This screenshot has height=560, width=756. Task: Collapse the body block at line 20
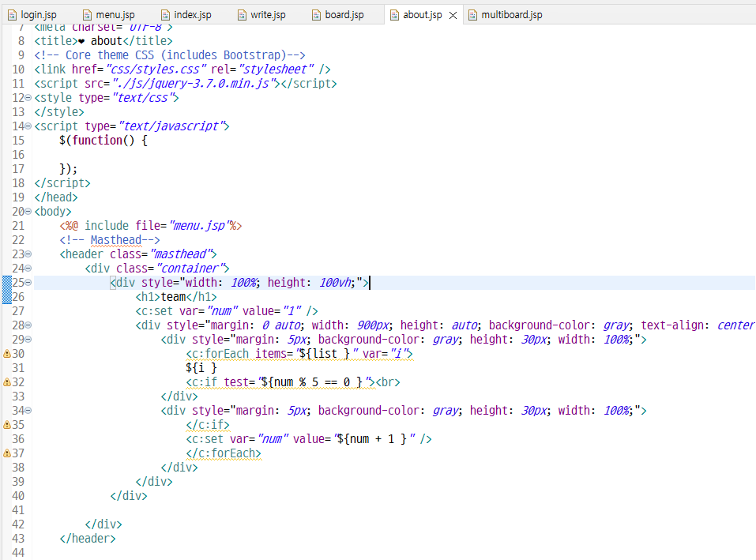click(x=28, y=212)
